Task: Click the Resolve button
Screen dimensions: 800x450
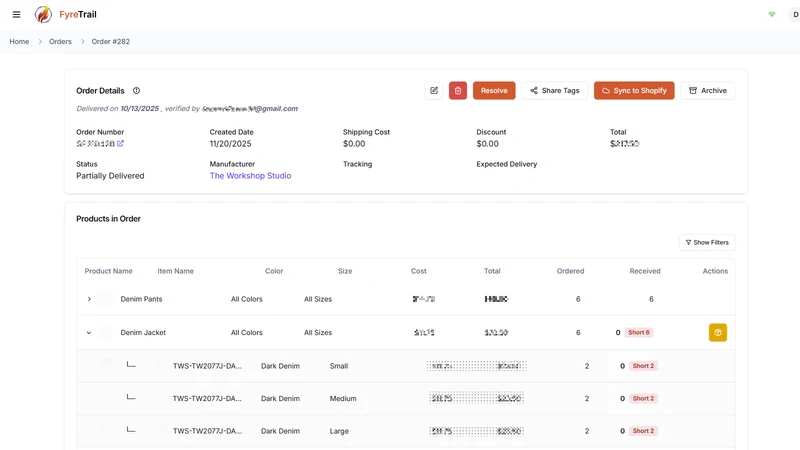Action: click(x=494, y=90)
